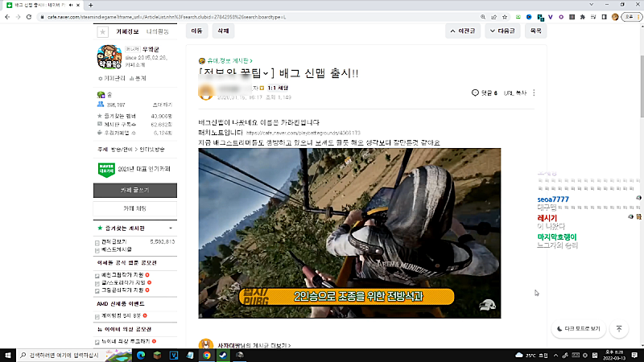This screenshot has width=644, height=362.
Task: Click the 초대하기 invite link
Action: (x=163, y=105)
